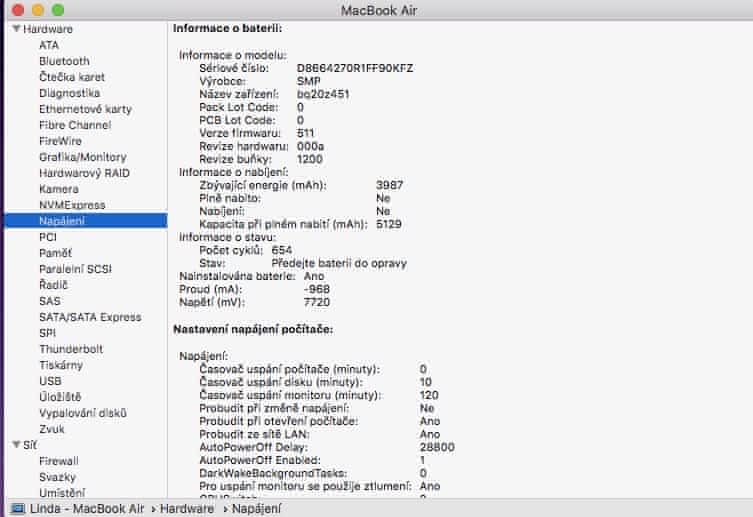
Task: Open SATA/SATA Express entry
Action: click(x=90, y=317)
